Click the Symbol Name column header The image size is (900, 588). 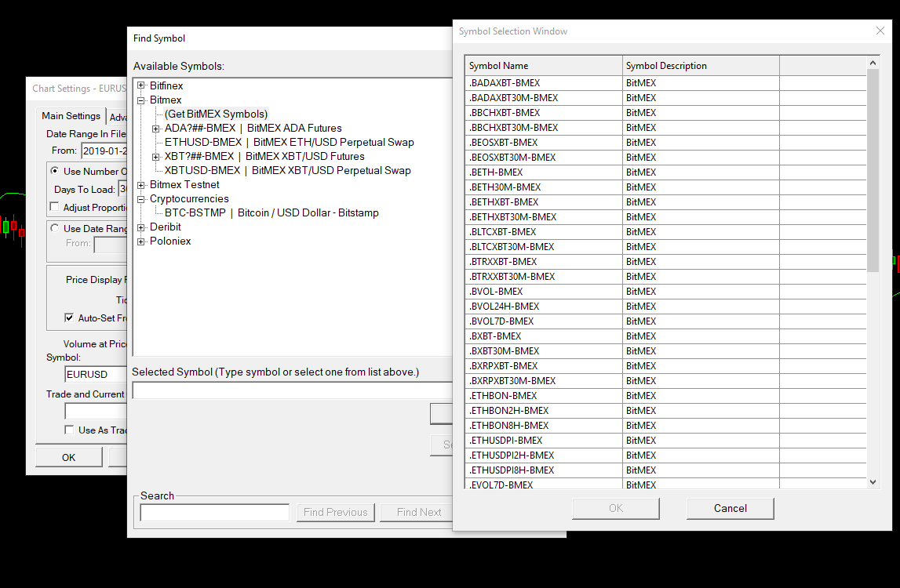(x=544, y=66)
